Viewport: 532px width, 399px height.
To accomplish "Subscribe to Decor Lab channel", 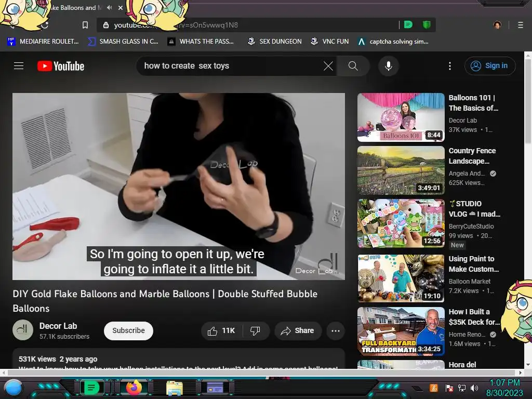I will point(128,330).
